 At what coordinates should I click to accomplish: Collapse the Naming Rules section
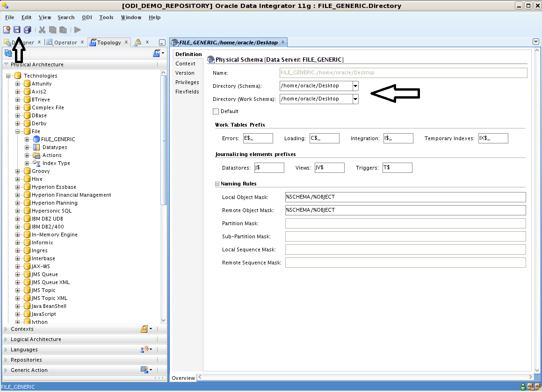(x=217, y=184)
